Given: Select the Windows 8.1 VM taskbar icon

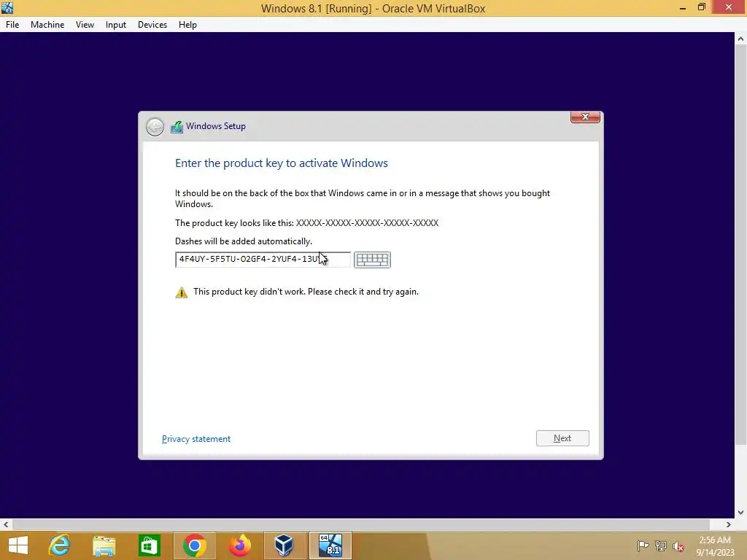Looking at the screenshot, I should tap(330, 545).
